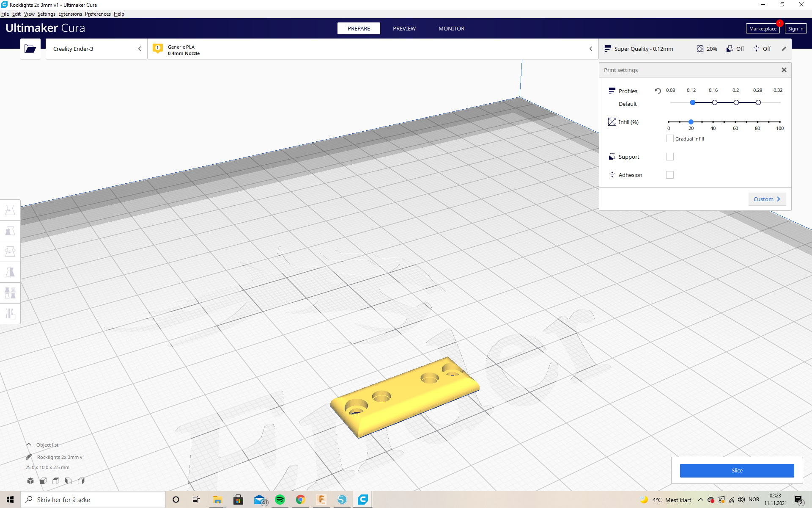Select Rocklights 2x 3mm v1 in object list
812x508 pixels.
click(61, 457)
